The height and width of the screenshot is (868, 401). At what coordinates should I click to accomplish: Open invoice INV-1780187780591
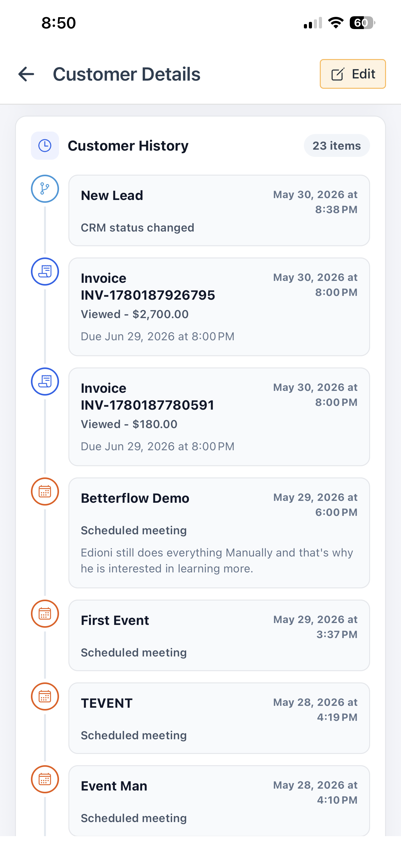[147, 397]
